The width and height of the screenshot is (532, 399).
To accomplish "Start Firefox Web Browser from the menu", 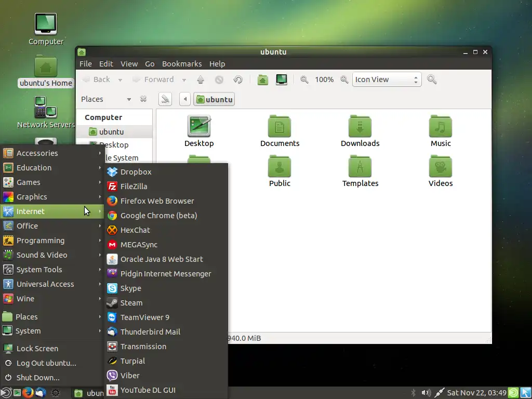I will tap(166, 201).
